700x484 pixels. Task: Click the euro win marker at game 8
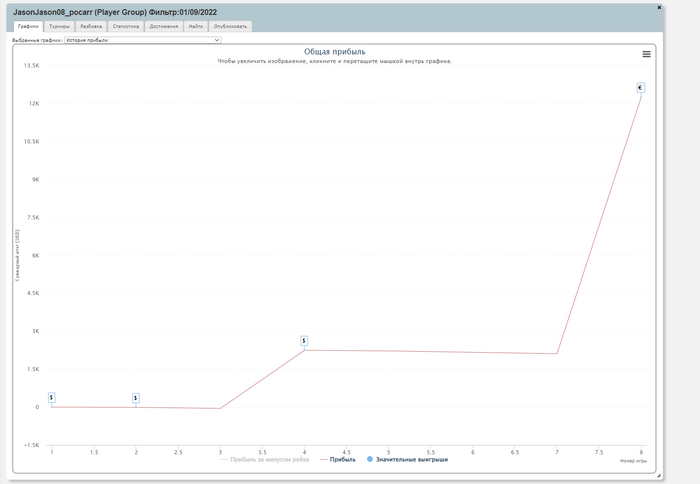coord(641,88)
